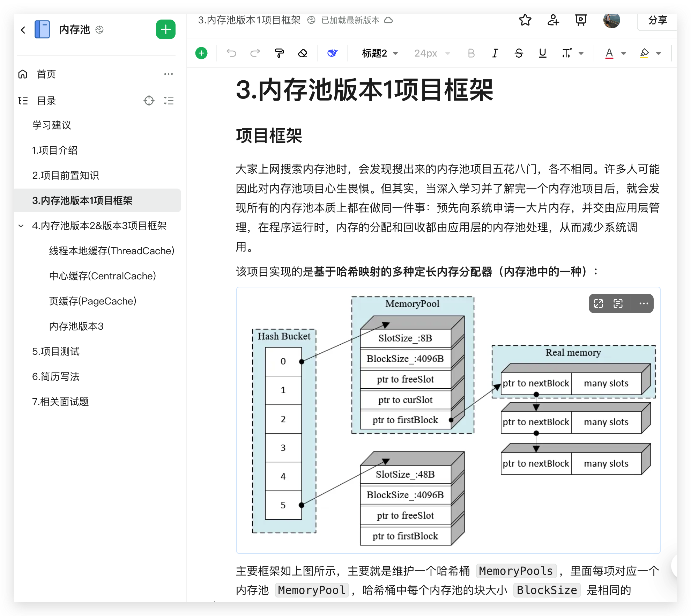Click green plus new document button
Image resolution: width=691 pixels, height=616 pixels.
click(165, 30)
